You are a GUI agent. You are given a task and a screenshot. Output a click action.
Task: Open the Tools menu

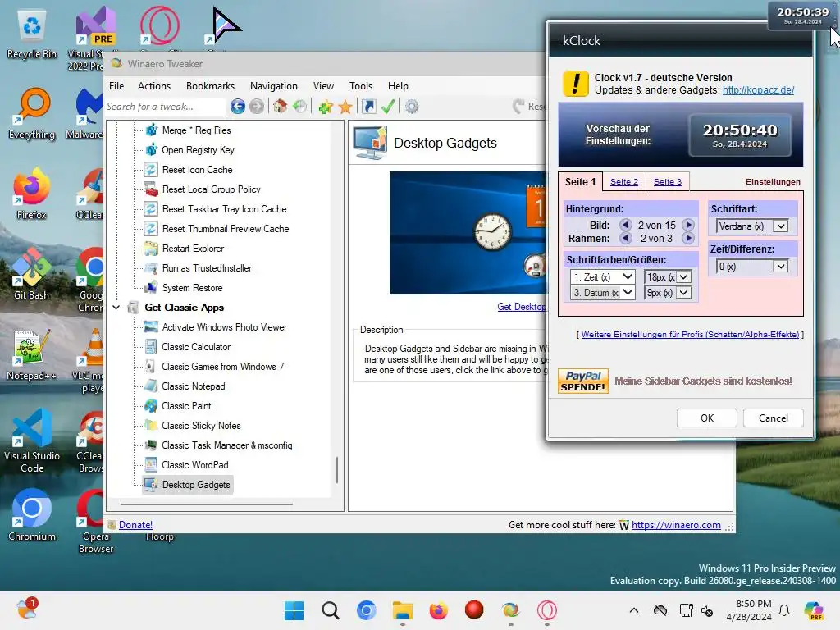[x=361, y=85]
